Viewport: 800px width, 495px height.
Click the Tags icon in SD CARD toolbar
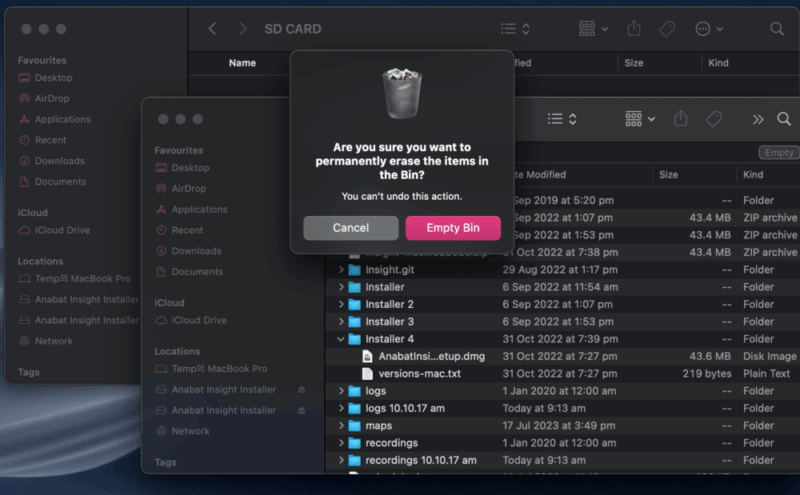(x=667, y=29)
